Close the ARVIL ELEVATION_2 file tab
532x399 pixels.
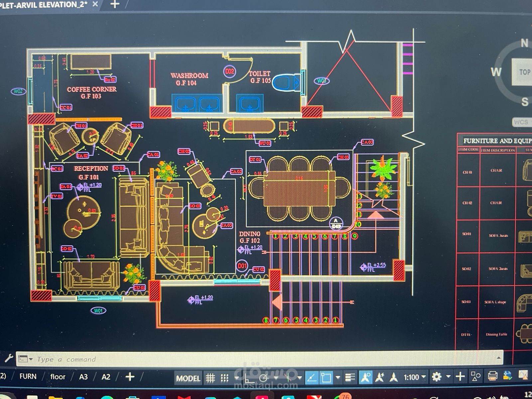[x=95, y=4]
